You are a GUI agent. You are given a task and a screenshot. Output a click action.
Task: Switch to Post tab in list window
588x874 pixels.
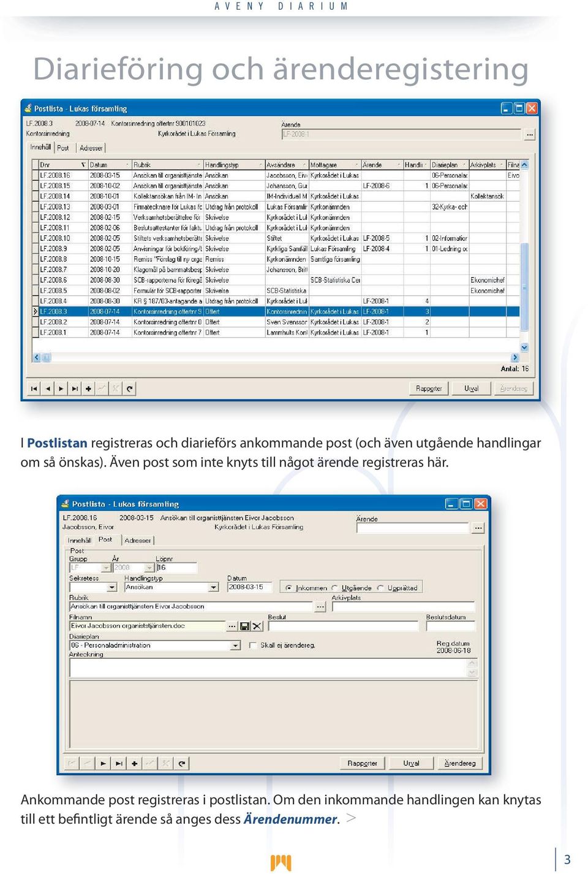point(63,148)
